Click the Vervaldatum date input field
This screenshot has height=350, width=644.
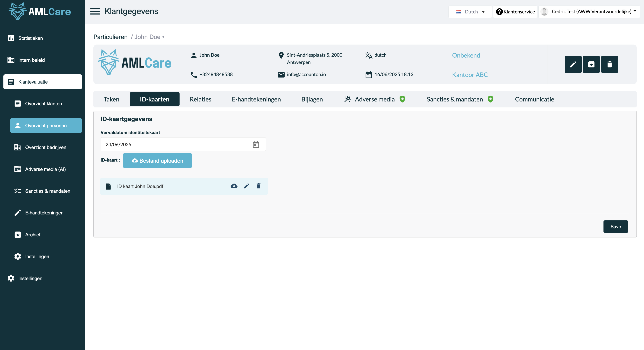[183, 144]
